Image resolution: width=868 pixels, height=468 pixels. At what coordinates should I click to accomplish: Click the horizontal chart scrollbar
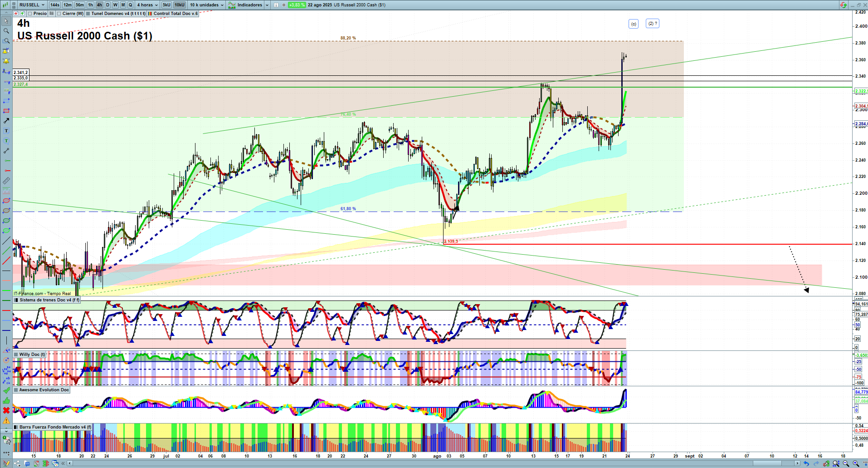pos(408,463)
